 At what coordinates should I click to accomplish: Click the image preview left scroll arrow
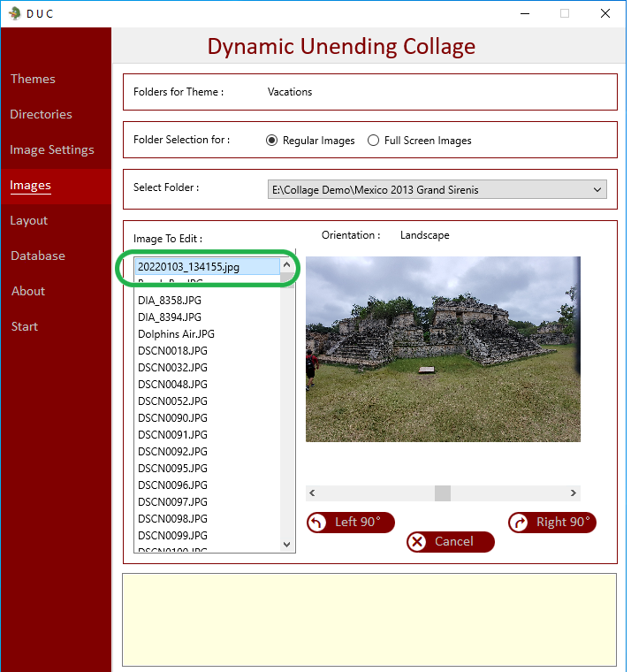tap(312, 493)
